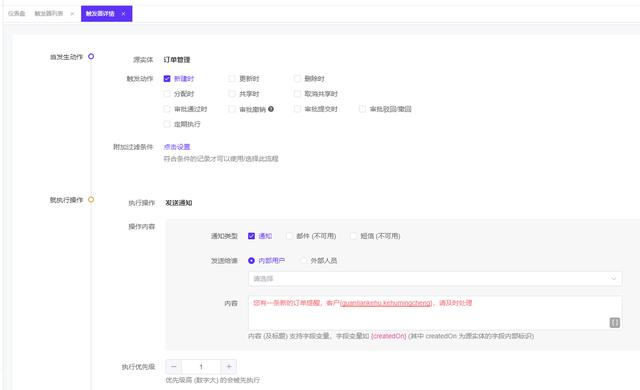Click the 就执行操作 section label
This screenshot has width=640, height=390.
66,200
